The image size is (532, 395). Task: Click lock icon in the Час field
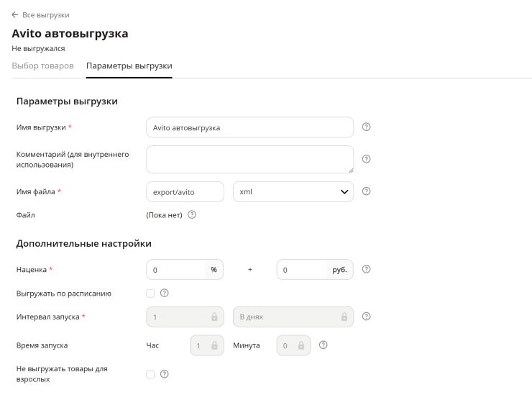pos(214,345)
